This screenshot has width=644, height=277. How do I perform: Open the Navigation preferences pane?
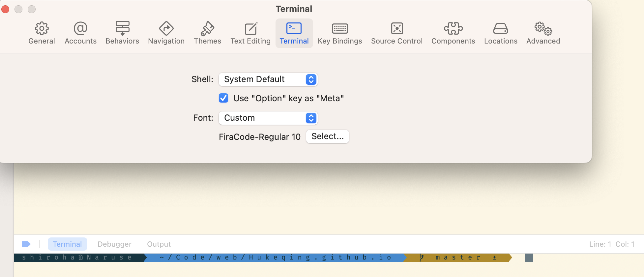pos(166,33)
